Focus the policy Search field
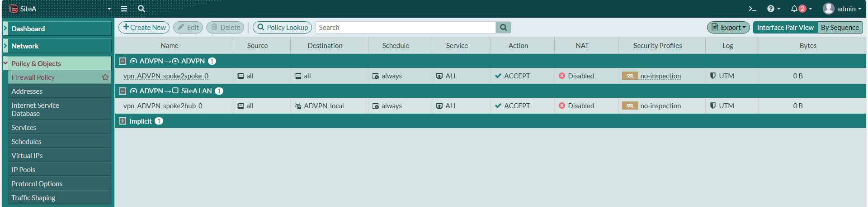This screenshot has height=207, width=868. 406,28
